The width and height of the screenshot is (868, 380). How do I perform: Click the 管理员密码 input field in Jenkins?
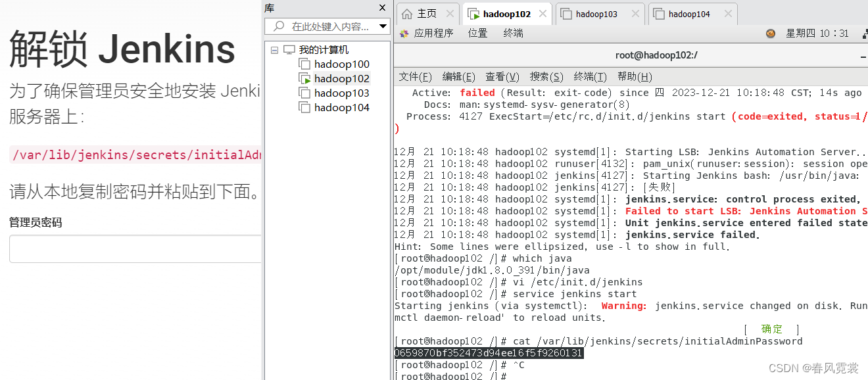pos(135,249)
